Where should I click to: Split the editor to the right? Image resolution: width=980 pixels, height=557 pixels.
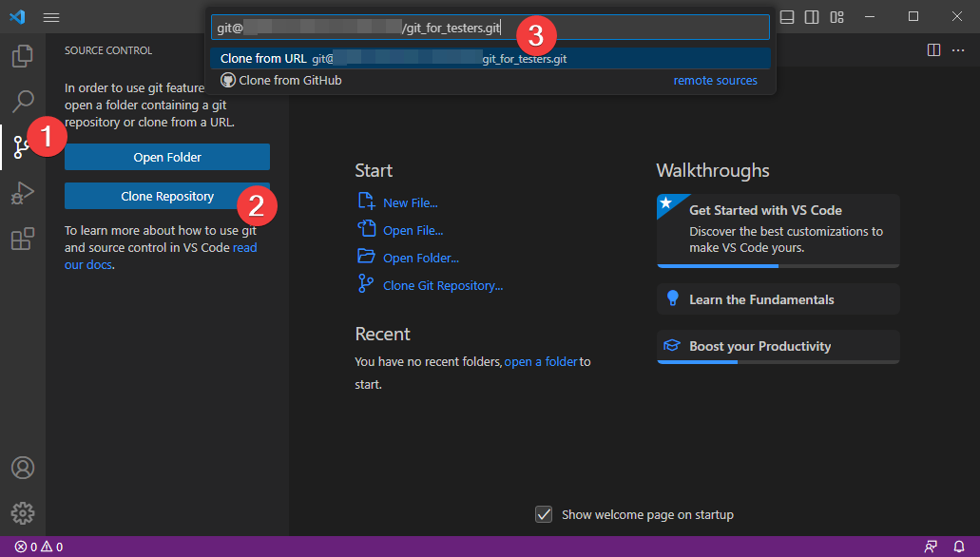[933, 49]
